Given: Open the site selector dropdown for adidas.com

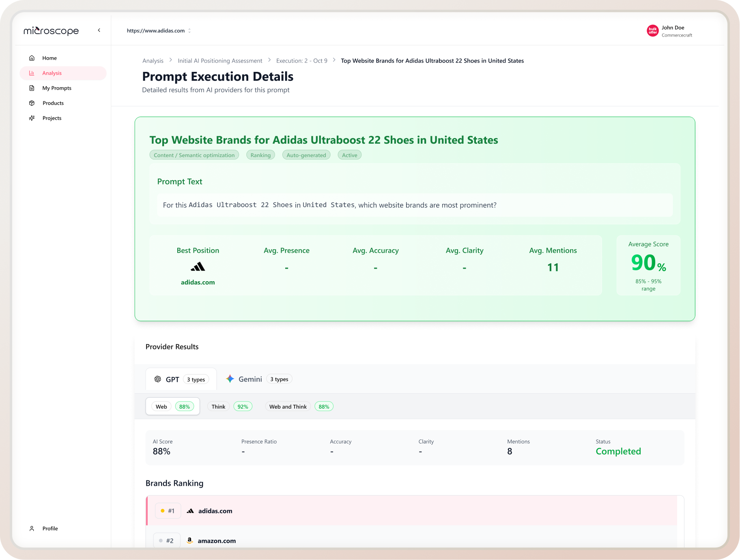Looking at the screenshot, I should [159, 31].
